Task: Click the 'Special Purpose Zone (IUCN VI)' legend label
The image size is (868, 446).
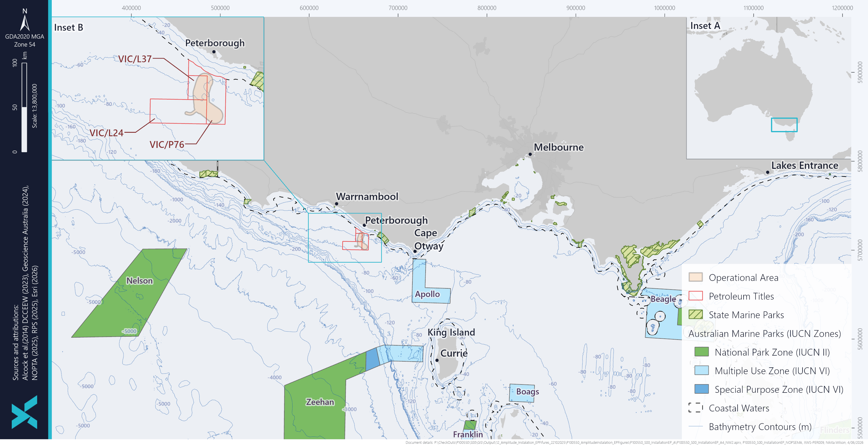Action: click(779, 389)
